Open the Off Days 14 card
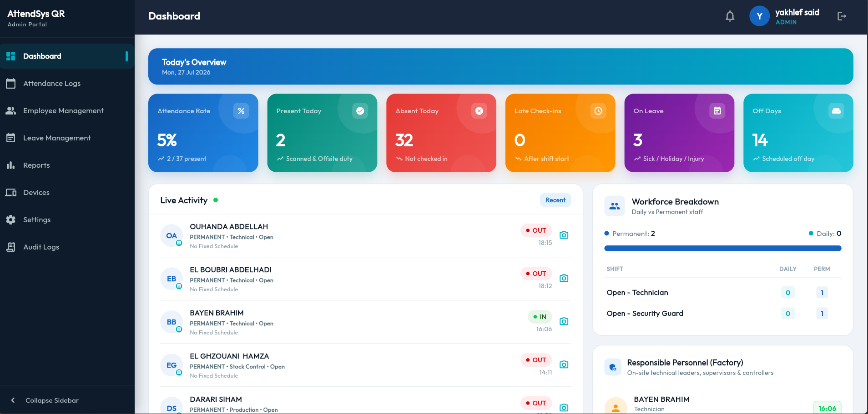Image resolution: width=868 pixels, height=414 pixels. pyautogui.click(x=798, y=133)
